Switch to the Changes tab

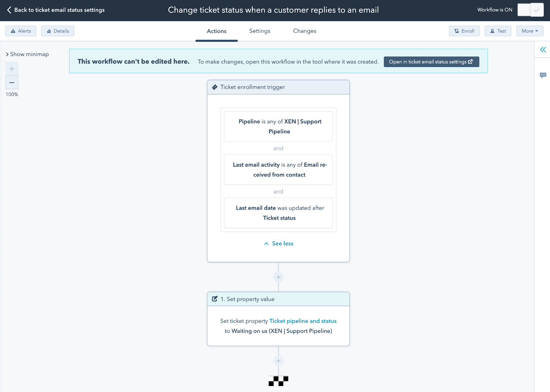pyautogui.click(x=305, y=31)
